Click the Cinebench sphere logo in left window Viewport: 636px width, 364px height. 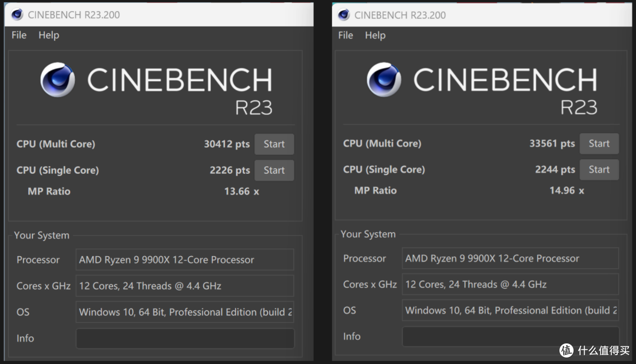point(58,80)
